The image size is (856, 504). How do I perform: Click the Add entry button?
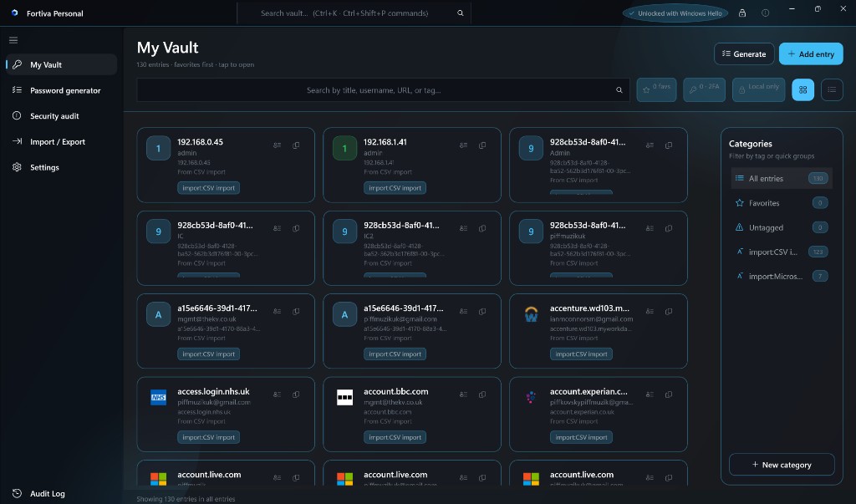pos(811,53)
